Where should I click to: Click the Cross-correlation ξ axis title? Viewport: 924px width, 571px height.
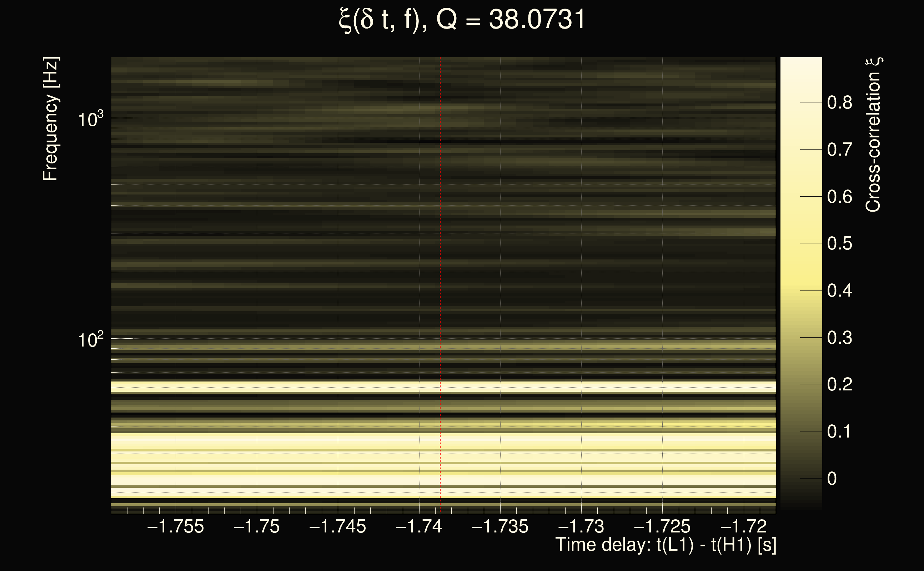(873, 135)
